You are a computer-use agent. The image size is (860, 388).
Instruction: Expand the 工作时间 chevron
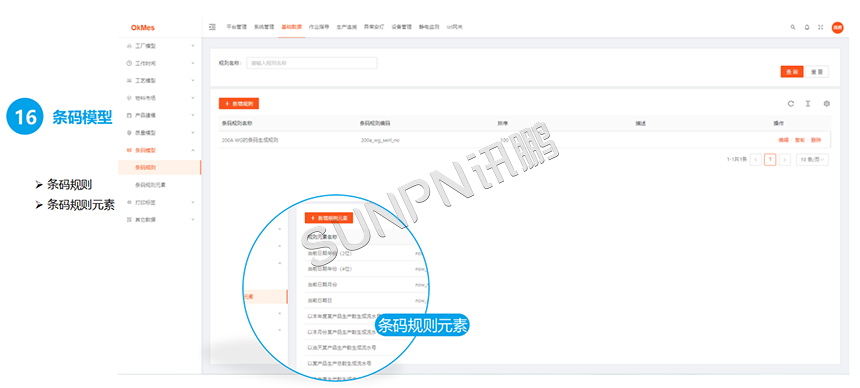click(x=193, y=64)
